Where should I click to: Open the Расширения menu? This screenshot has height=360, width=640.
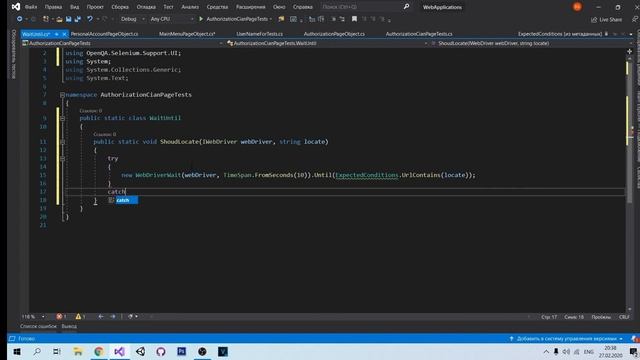coord(250,7)
